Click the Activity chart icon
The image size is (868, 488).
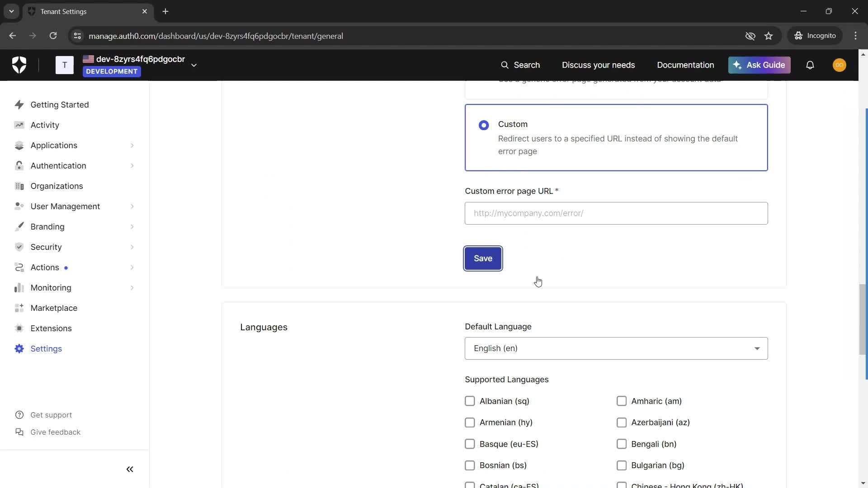pyautogui.click(x=19, y=125)
